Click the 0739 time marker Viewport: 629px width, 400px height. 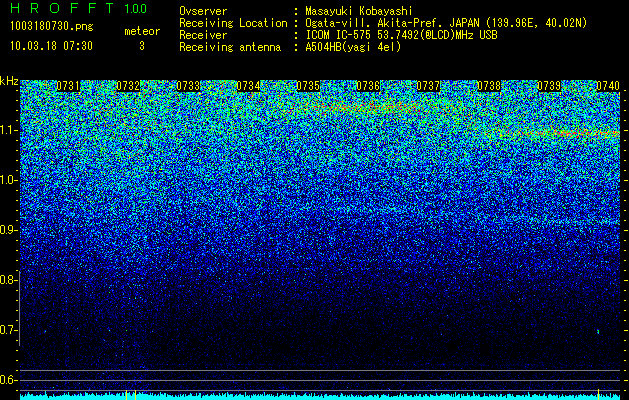(549, 86)
